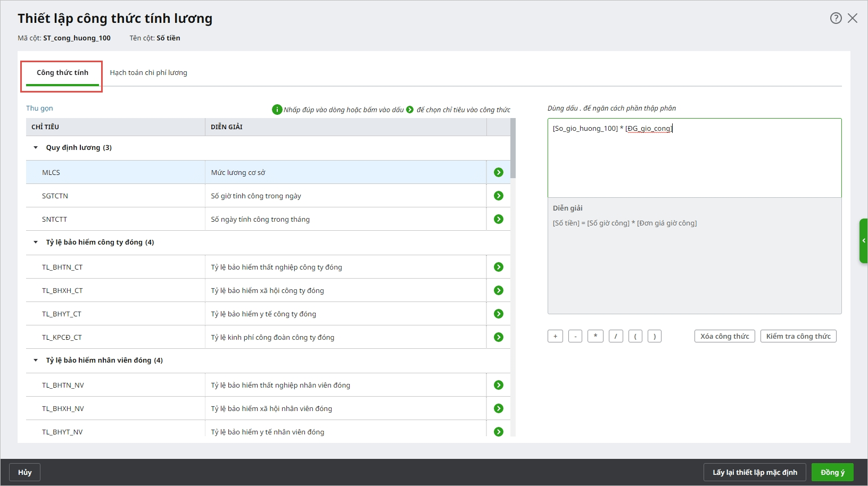Collapse the Quy định lương group
Screen dimensions: 868x486
click(36, 148)
